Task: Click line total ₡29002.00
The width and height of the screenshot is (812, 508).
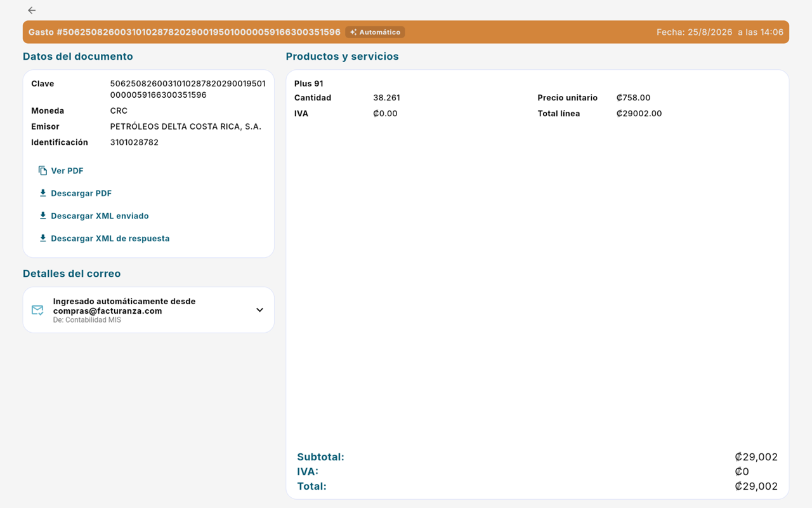Action: tap(639, 114)
